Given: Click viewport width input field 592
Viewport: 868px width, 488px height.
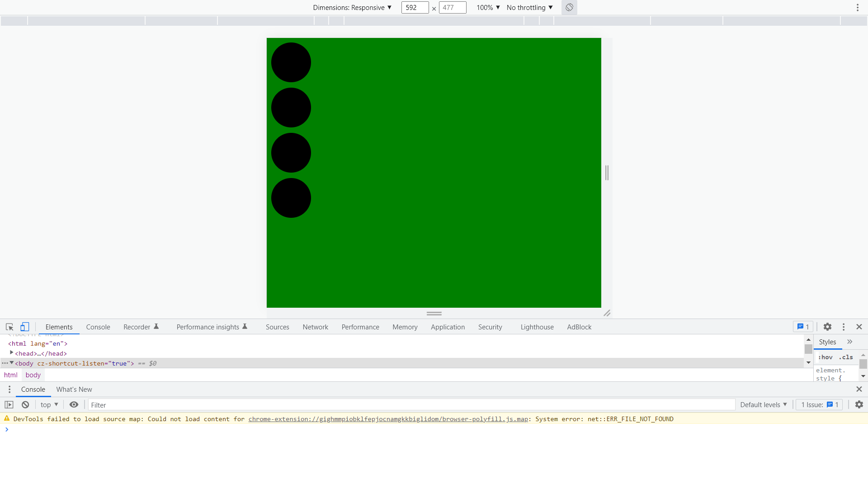Looking at the screenshot, I should [x=415, y=7].
